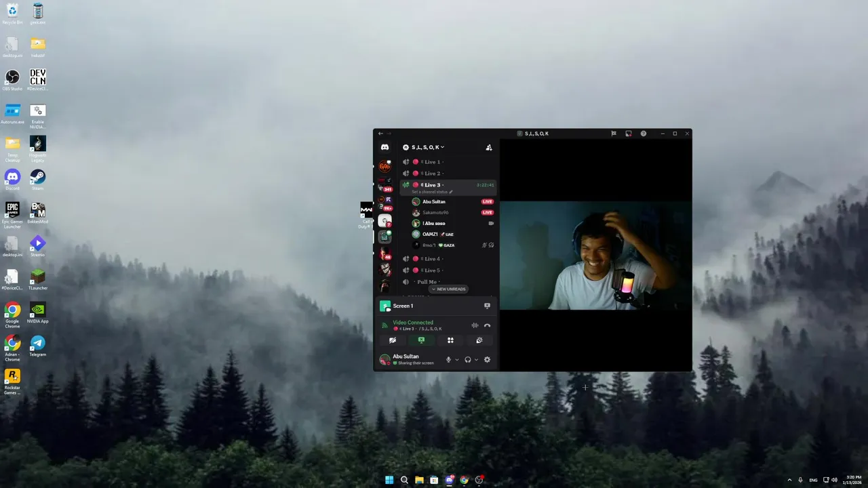Open Google Chrome from the taskbar
The width and height of the screenshot is (868, 488).
pos(464,480)
